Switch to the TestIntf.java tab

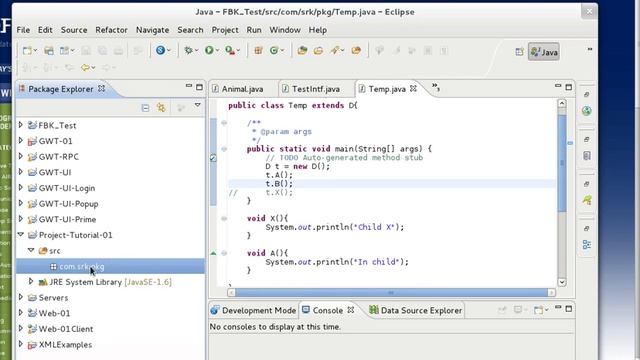(316, 89)
